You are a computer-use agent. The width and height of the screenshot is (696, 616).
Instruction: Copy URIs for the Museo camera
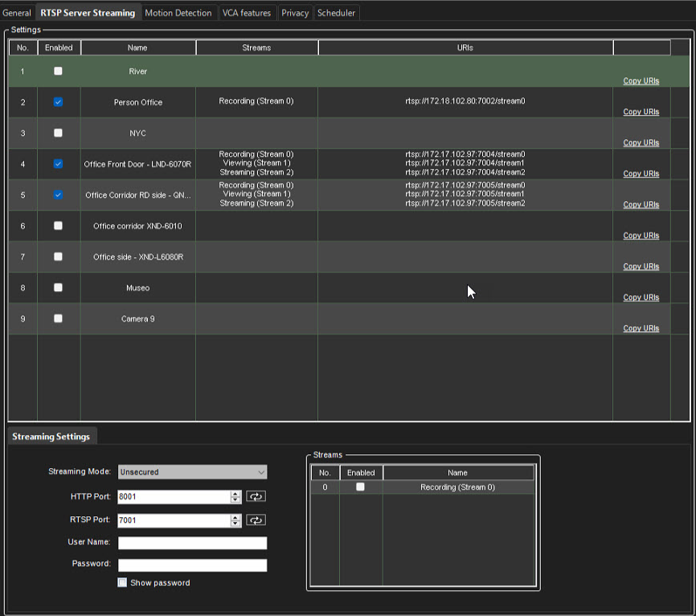tap(641, 298)
